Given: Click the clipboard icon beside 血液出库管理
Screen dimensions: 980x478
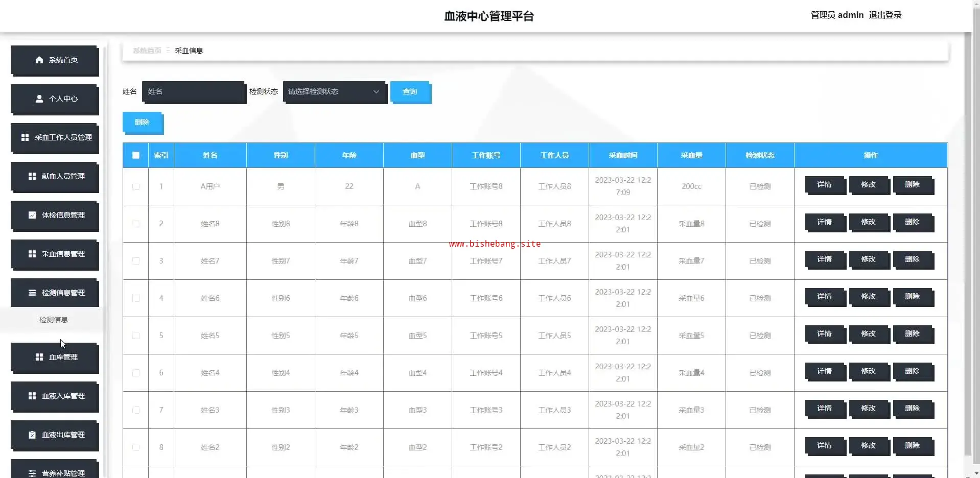Looking at the screenshot, I should point(32,435).
